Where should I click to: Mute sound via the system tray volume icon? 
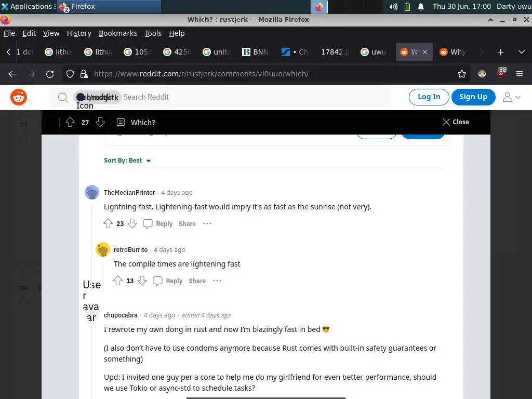point(393,6)
